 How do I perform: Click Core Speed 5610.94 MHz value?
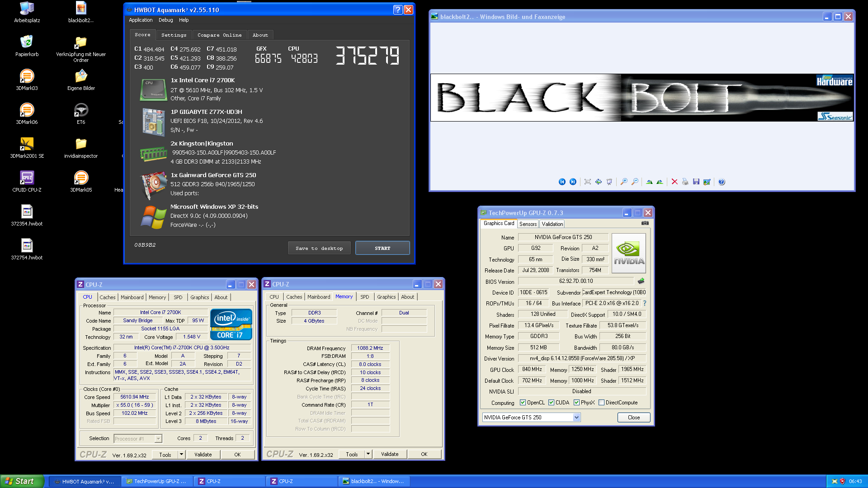[x=135, y=397]
